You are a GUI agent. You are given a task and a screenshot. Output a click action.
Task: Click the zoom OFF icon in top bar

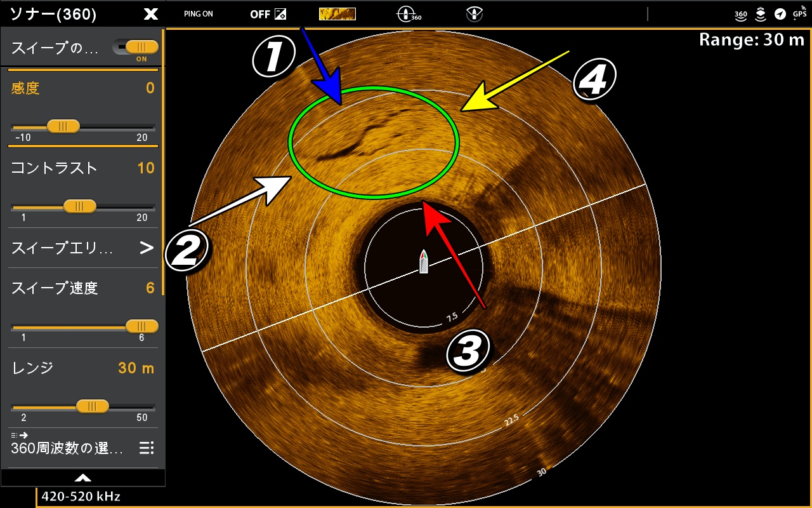(x=268, y=14)
